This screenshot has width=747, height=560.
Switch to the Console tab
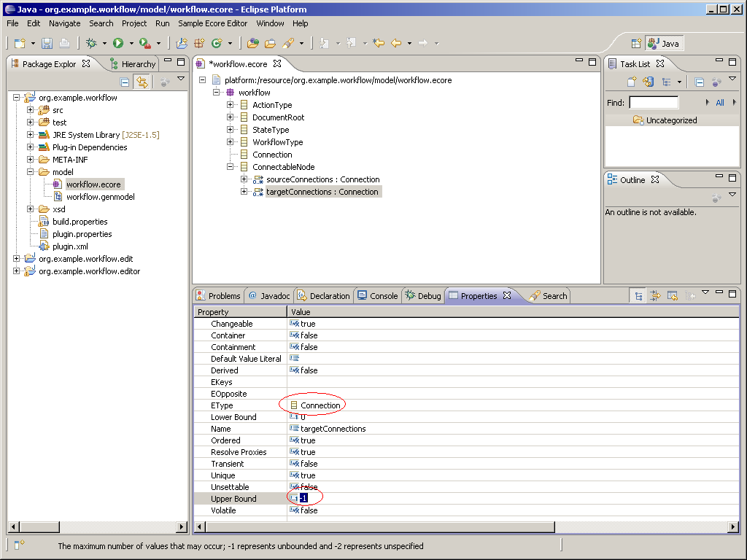tap(377, 296)
